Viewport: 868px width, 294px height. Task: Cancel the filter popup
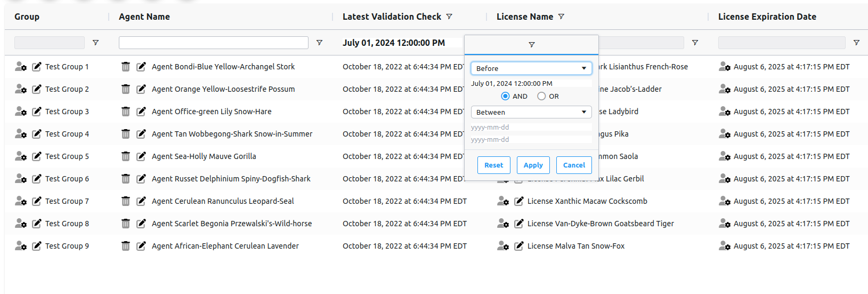click(x=574, y=165)
